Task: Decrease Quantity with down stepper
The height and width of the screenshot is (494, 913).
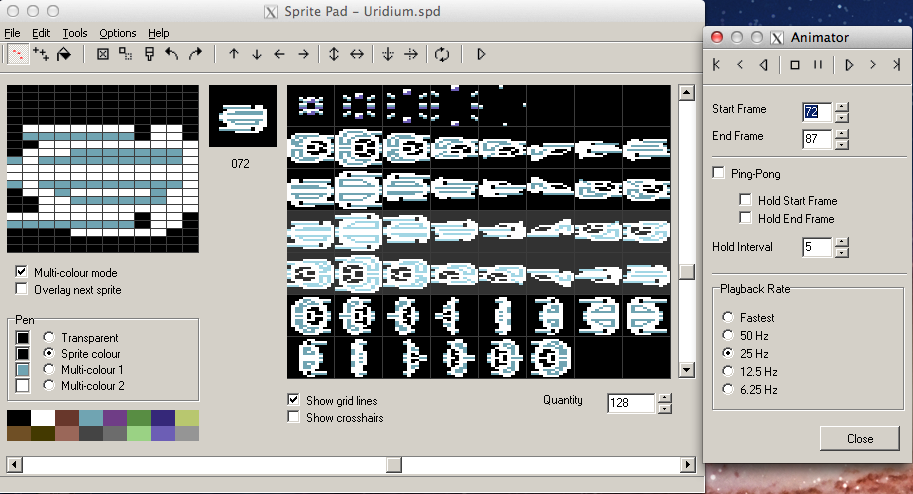Action: click(x=665, y=408)
